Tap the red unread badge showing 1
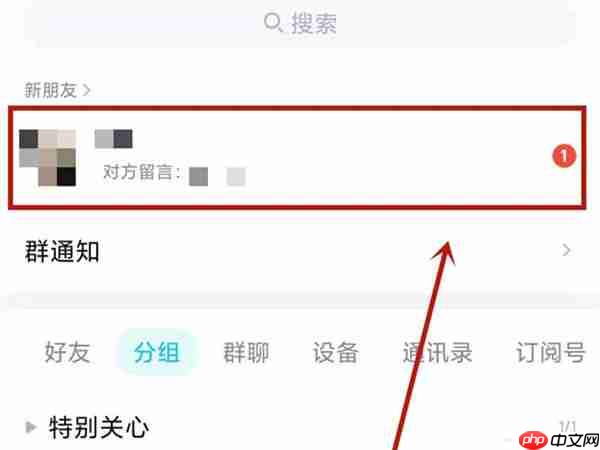The width and height of the screenshot is (600, 450). click(564, 156)
